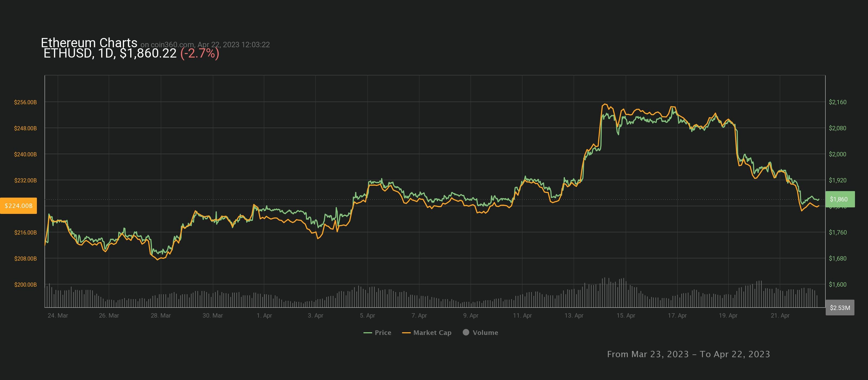Click the $208.00B axis label
The width and height of the screenshot is (868, 380).
coord(25,259)
